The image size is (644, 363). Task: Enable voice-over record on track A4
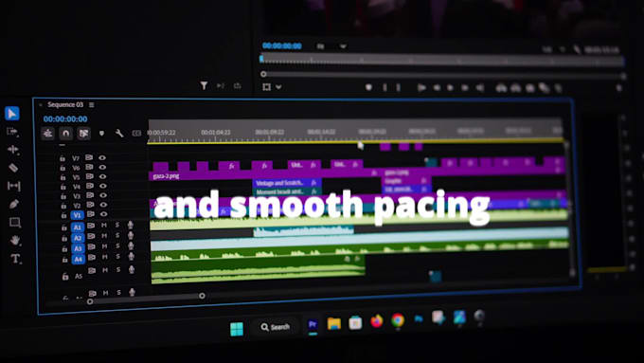[131, 257]
